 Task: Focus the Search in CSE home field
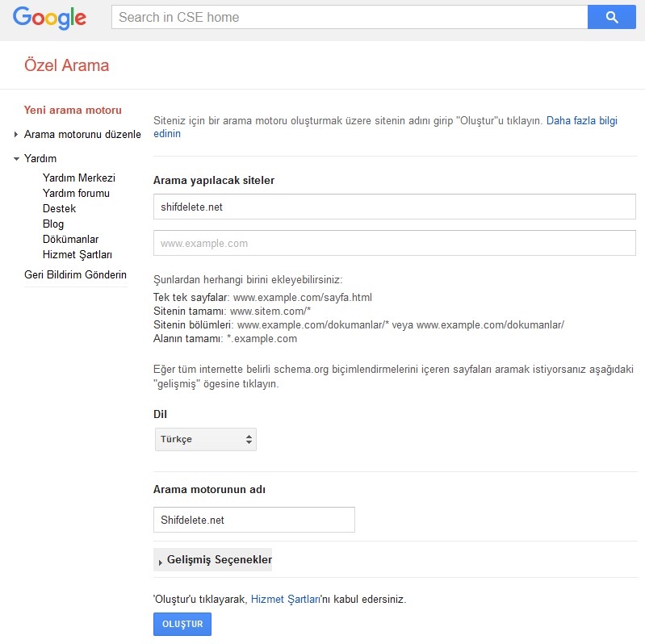[350, 17]
